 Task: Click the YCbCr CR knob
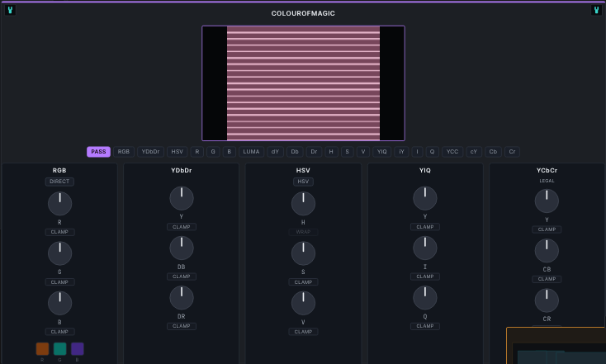(x=547, y=300)
